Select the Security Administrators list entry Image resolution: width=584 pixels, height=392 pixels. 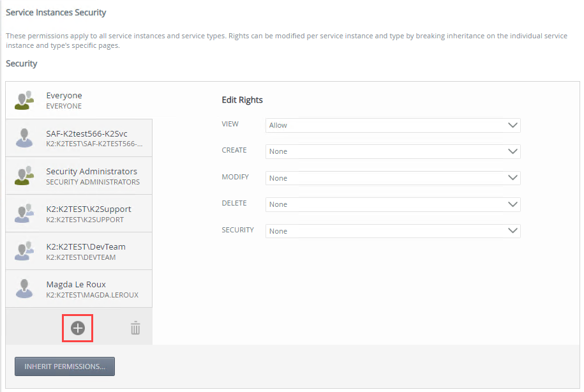point(91,172)
